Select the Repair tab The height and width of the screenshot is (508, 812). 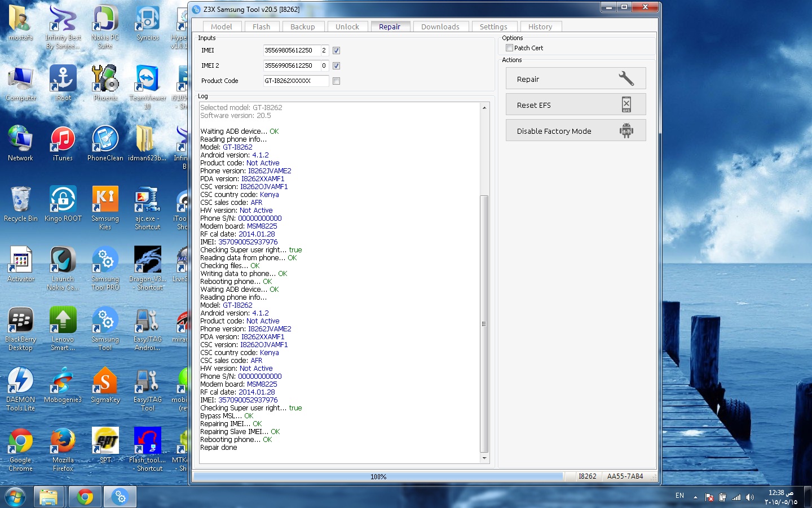coord(390,27)
